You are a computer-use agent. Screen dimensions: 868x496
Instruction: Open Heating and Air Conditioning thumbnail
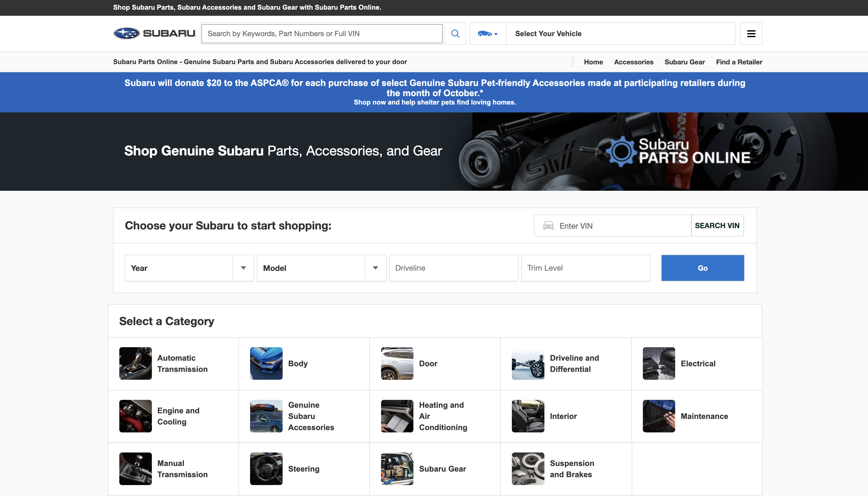click(x=397, y=416)
